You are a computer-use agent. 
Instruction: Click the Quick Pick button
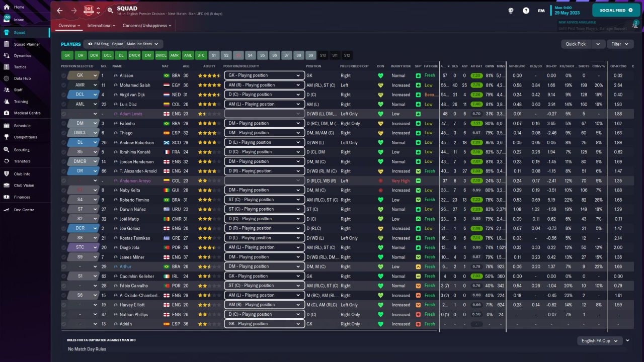(577, 44)
